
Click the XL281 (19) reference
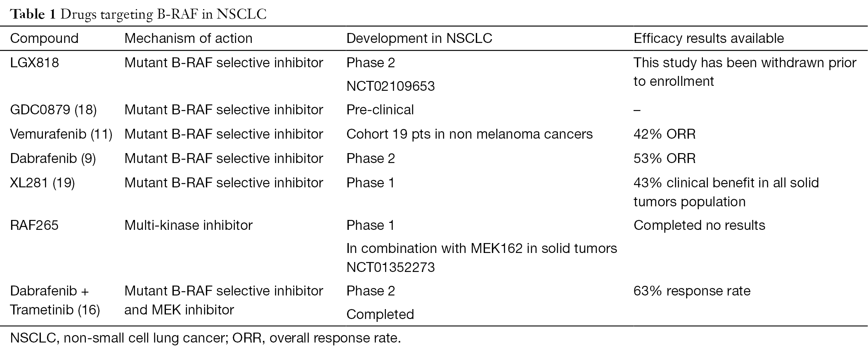point(43,183)
